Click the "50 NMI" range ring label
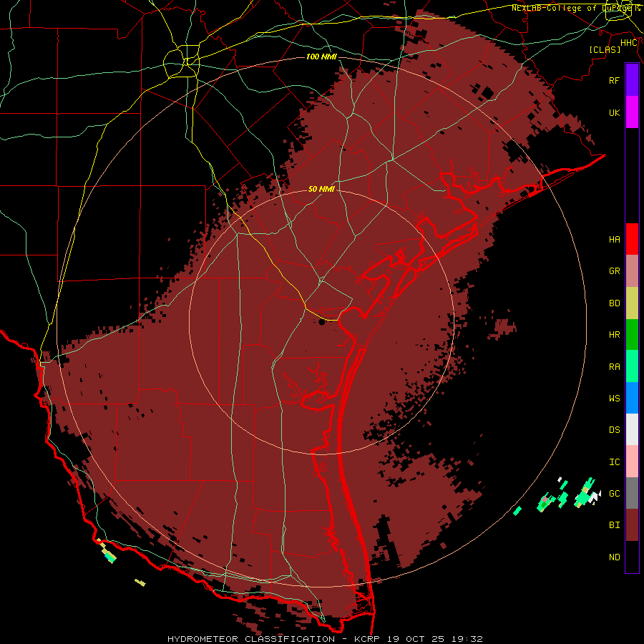This screenshot has width=644, height=644. [x=321, y=189]
